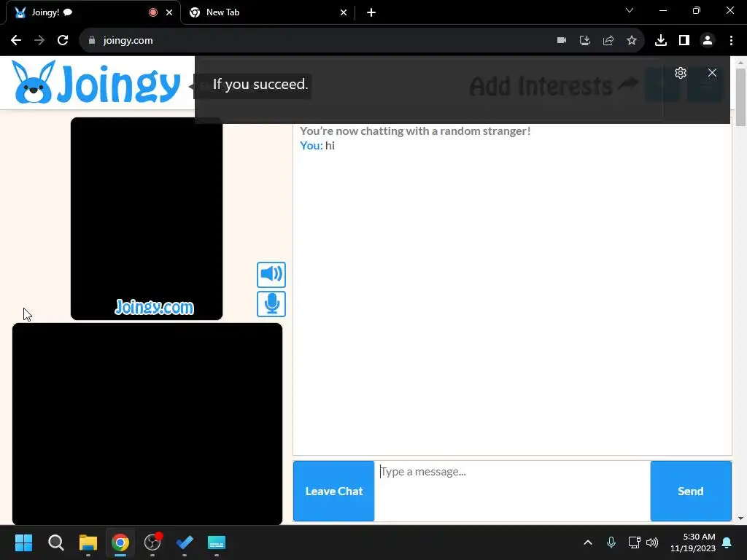Open camera permission icon in address bar
Screen dimensions: 747x560
coord(562,41)
